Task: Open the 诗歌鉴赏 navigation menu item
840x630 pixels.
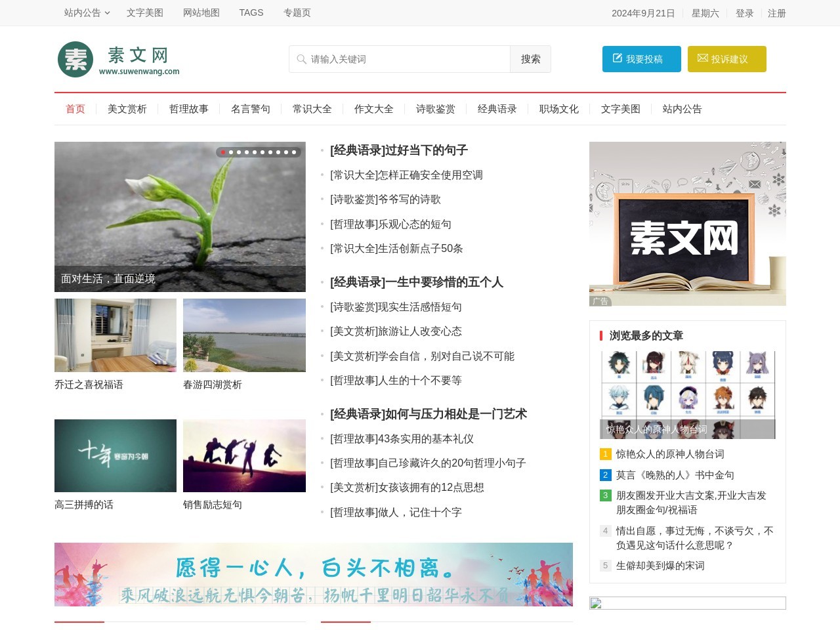Action: (434, 109)
